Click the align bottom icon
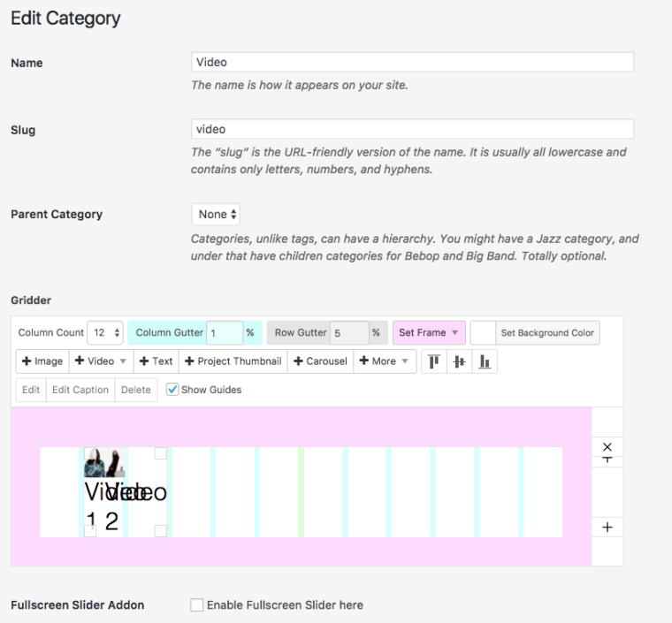 click(485, 361)
